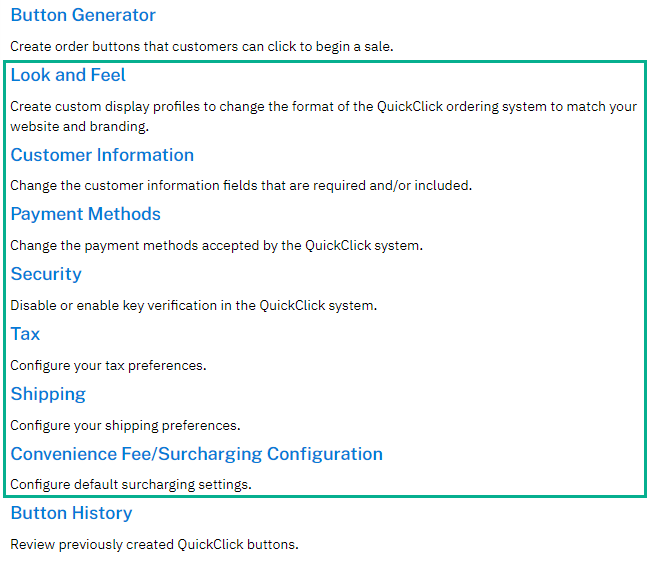The width and height of the screenshot is (651, 565).
Task: Click the 'Configure your tax preferences' text
Action: point(108,366)
